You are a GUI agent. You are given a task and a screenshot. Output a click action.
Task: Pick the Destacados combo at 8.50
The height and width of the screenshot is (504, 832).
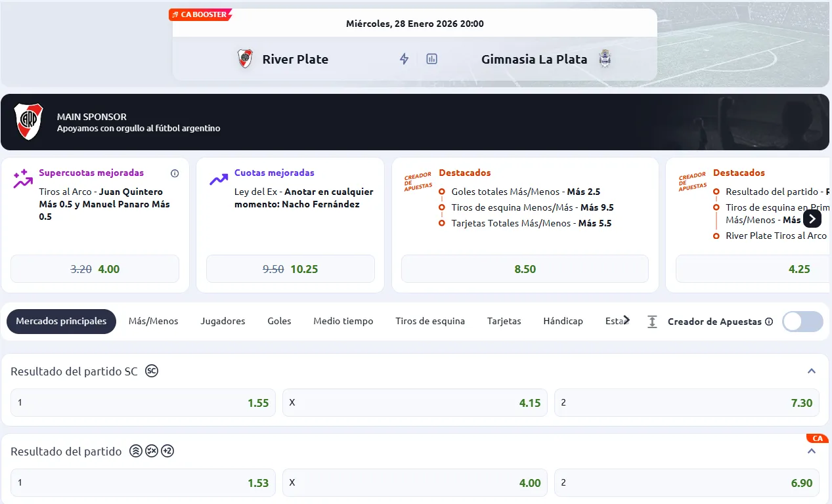coord(525,269)
